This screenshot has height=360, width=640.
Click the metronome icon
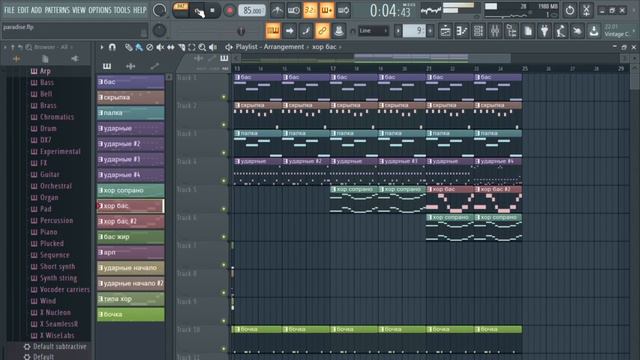[277, 10]
